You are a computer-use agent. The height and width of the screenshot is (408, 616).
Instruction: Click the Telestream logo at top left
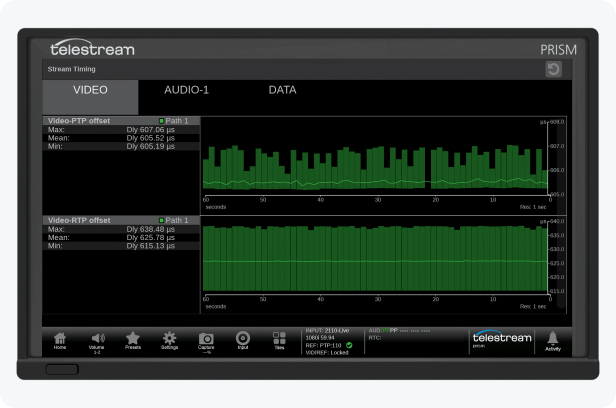pos(93,48)
